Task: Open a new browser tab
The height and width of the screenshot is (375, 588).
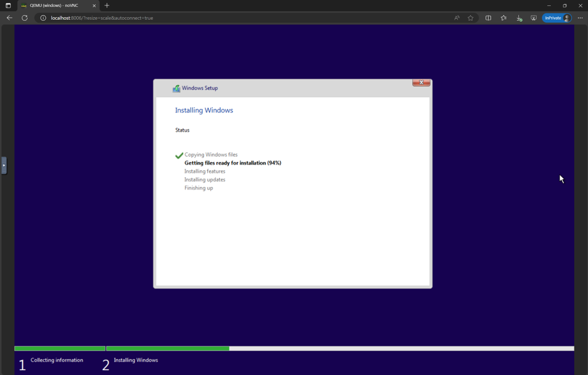Action: (107, 6)
